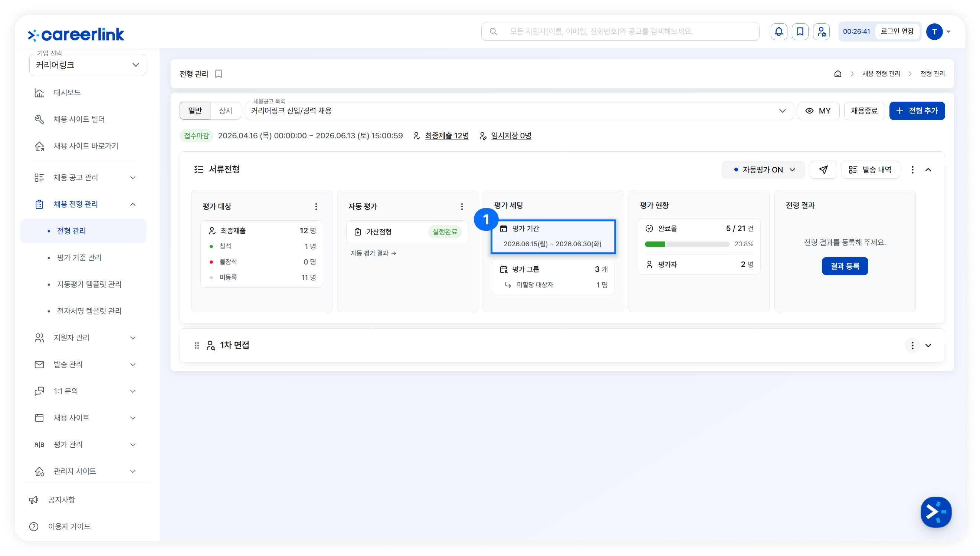Click the 평가 기간 date range box
The image size is (980, 556).
(x=553, y=236)
